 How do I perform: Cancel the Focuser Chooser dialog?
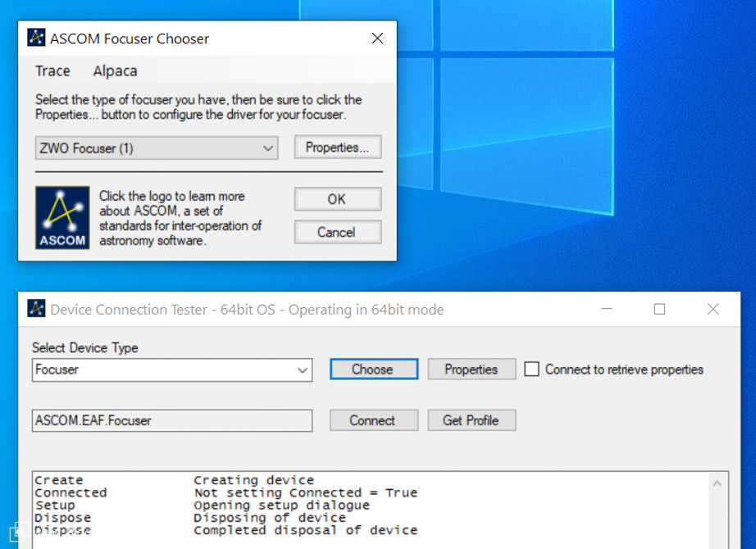338,232
